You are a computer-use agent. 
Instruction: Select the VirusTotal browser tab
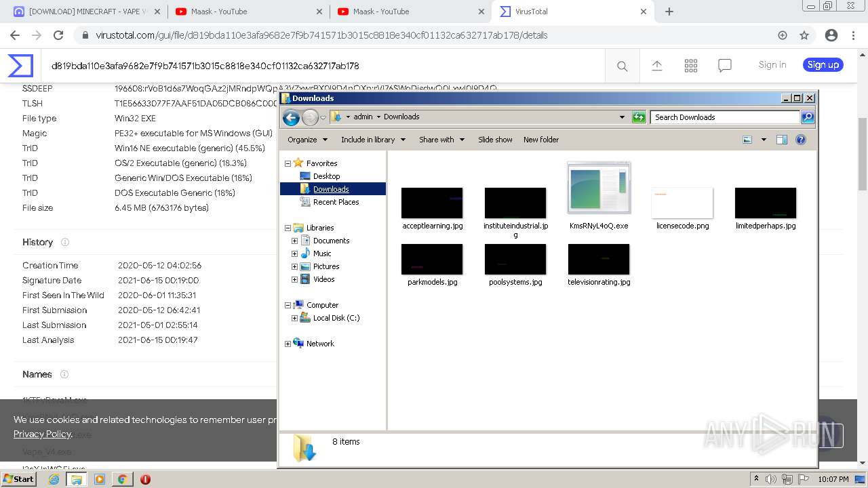pos(573,12)
